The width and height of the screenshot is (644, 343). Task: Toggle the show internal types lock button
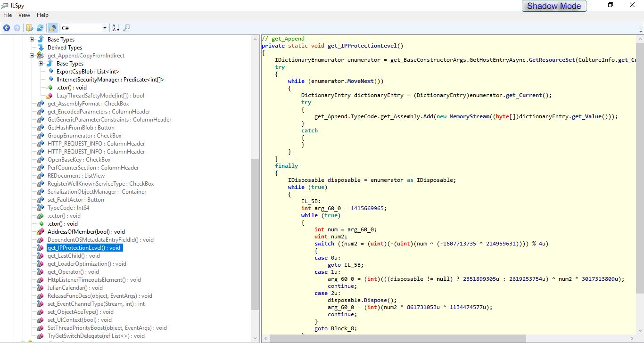pos(52,28)
